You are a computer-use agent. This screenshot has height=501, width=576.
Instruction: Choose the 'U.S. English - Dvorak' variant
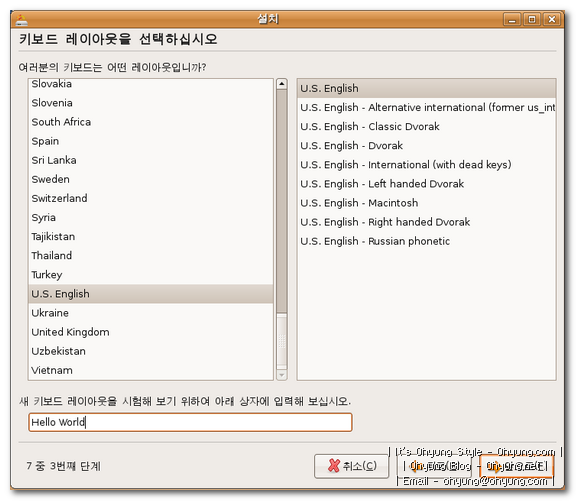(426, 145)
